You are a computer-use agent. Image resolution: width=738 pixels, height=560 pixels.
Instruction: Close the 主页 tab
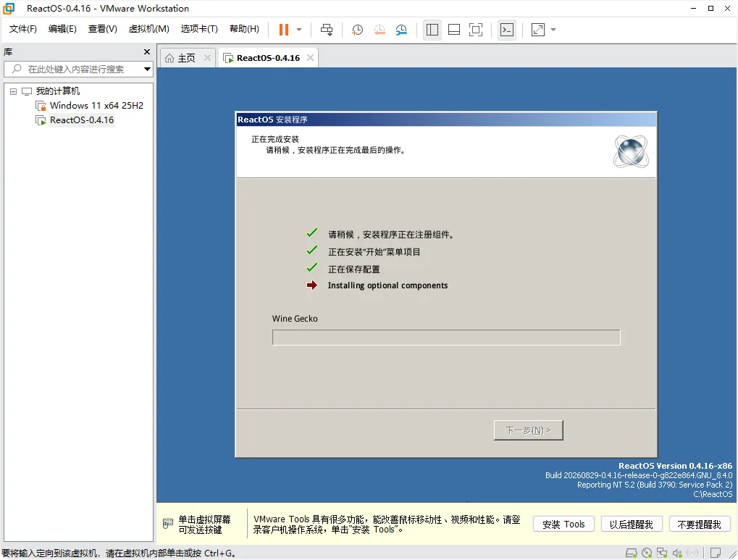[x=207, y=57]
